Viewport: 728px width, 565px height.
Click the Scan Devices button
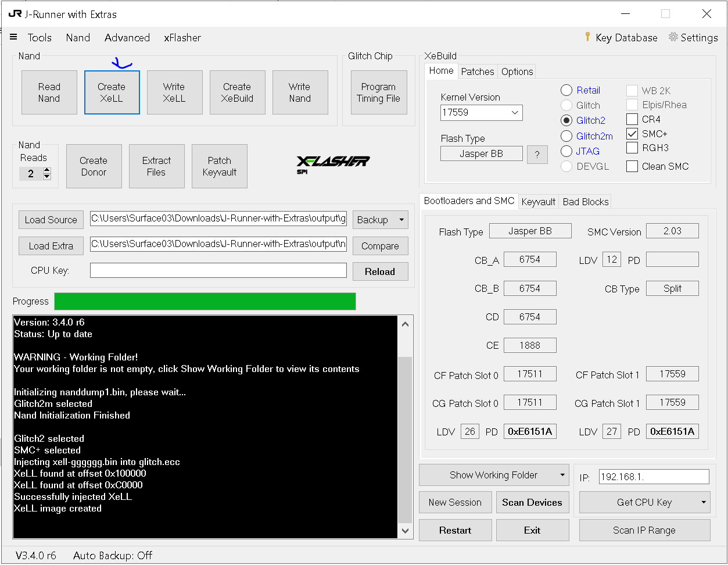[532, 502]
